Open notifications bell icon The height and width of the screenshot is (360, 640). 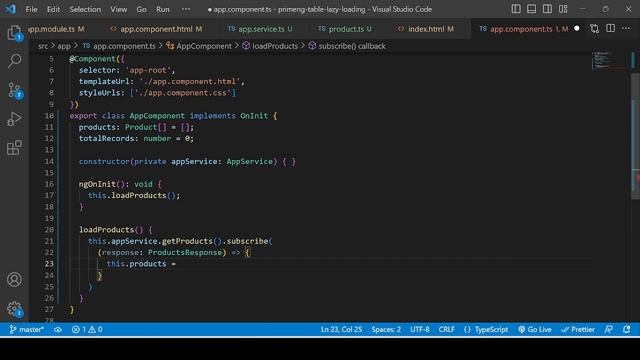click(627, 329)
